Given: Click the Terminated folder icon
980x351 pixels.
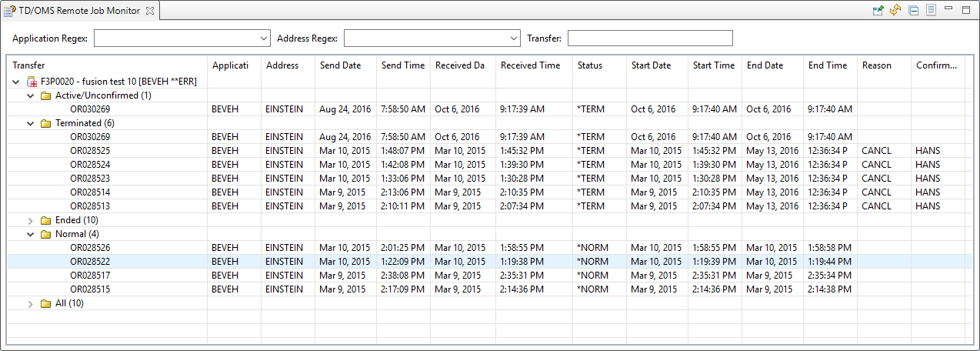Looking at the screenshot, I should click(x=45, y=123).
